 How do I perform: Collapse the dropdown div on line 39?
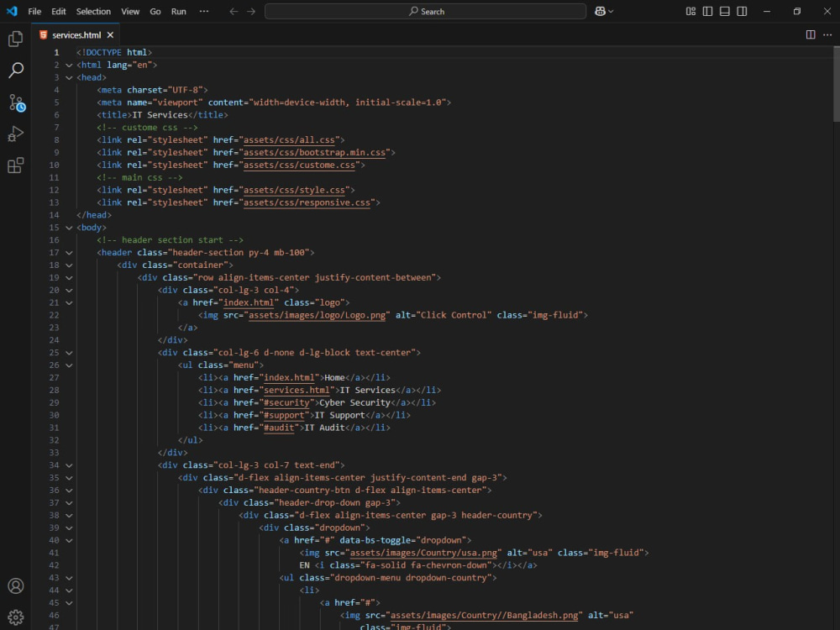tap(69, 528)
